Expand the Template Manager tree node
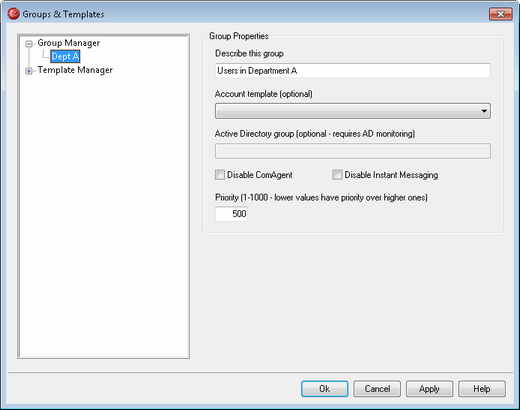Screen dimensions: 520x410 pyautogui.click(x=29, y=71)
